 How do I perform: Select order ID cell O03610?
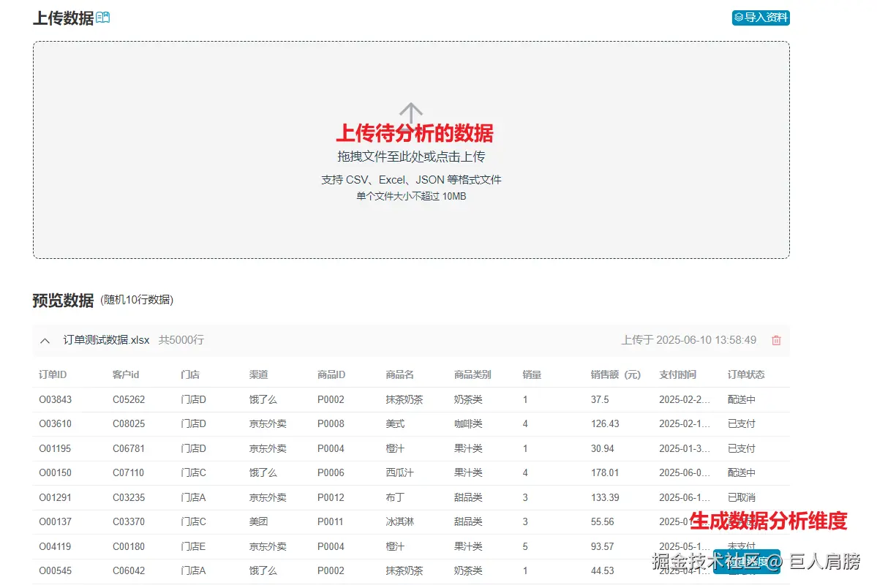(55, 424)
